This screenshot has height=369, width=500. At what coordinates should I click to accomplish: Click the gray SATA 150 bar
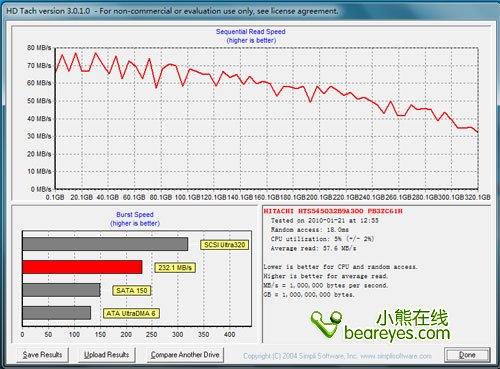pos(61,290)
